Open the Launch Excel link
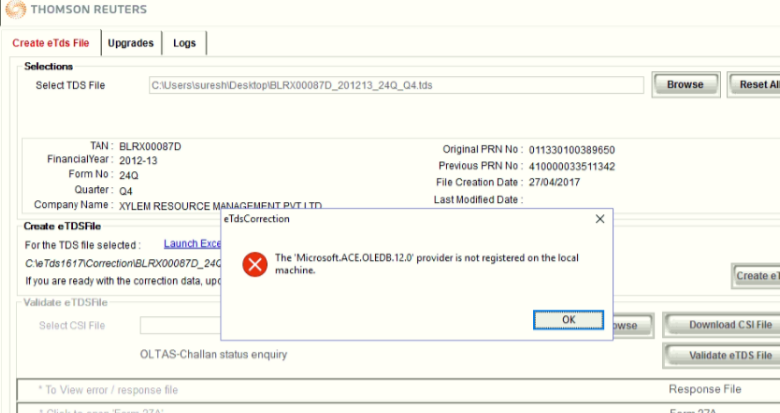This screenshot has height=413, width=780. pos(193,244)
